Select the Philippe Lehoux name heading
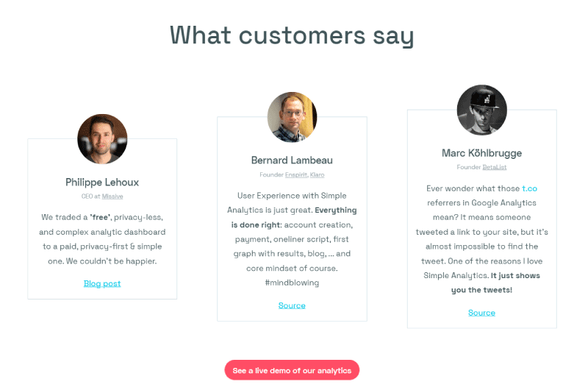This screenshot has width=588, height=390. click(x=102, y=182)
